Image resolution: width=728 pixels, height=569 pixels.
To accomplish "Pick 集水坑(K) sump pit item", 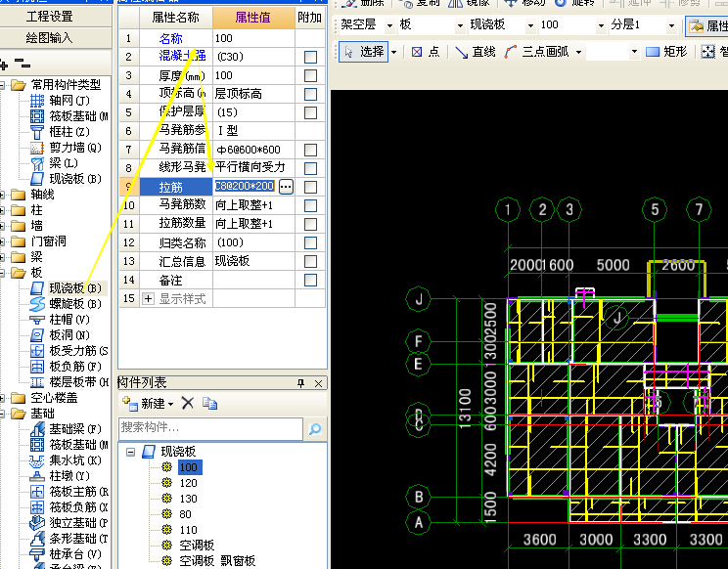I will [x=66, y=460].
